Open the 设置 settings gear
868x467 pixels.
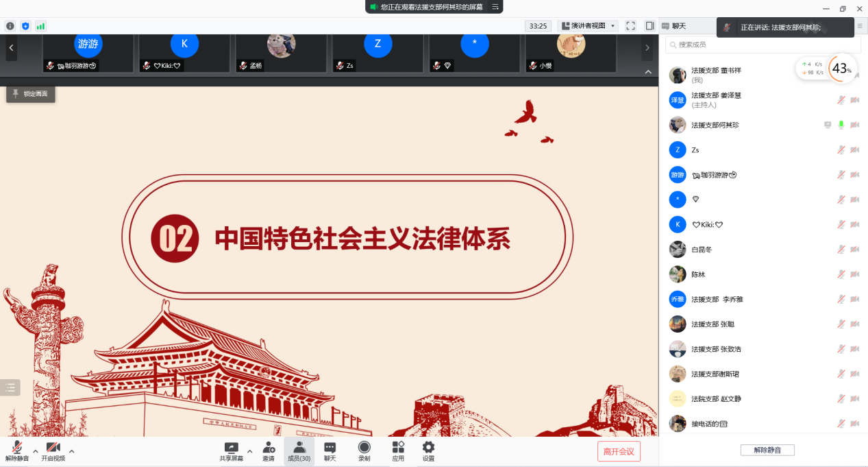(x=428, y=448)
